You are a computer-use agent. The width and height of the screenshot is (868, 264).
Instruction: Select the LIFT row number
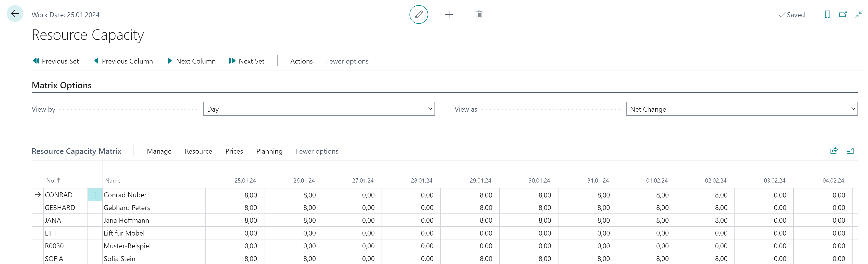point(51,233)
